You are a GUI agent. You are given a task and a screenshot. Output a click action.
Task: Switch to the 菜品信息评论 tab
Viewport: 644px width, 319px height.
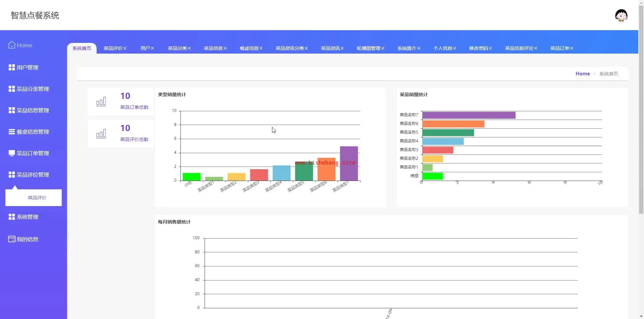coord(519,48)
